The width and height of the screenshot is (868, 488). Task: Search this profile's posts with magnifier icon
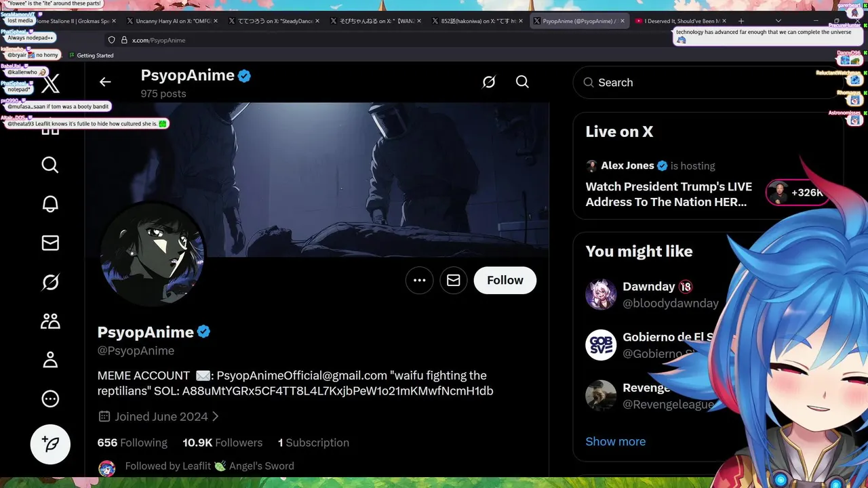522,82
